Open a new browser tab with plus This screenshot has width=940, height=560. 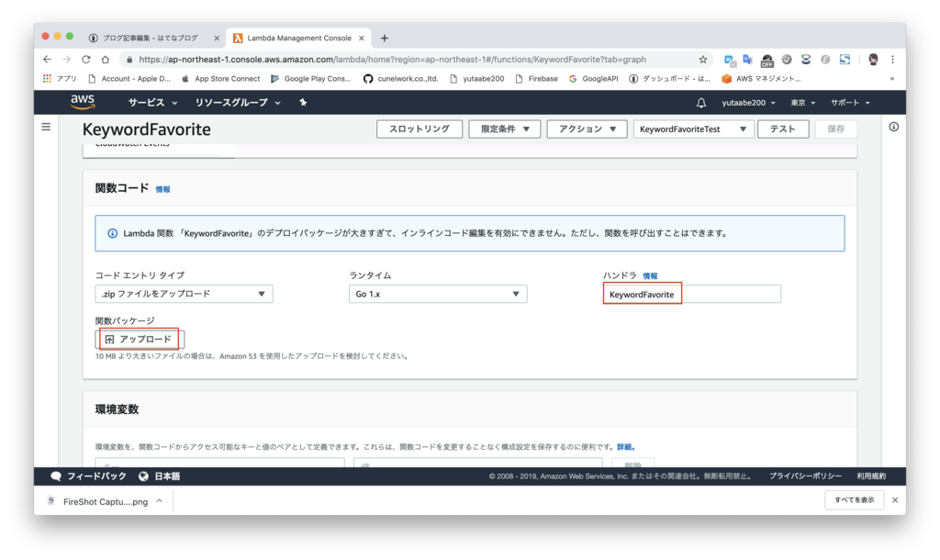point(385,38)
